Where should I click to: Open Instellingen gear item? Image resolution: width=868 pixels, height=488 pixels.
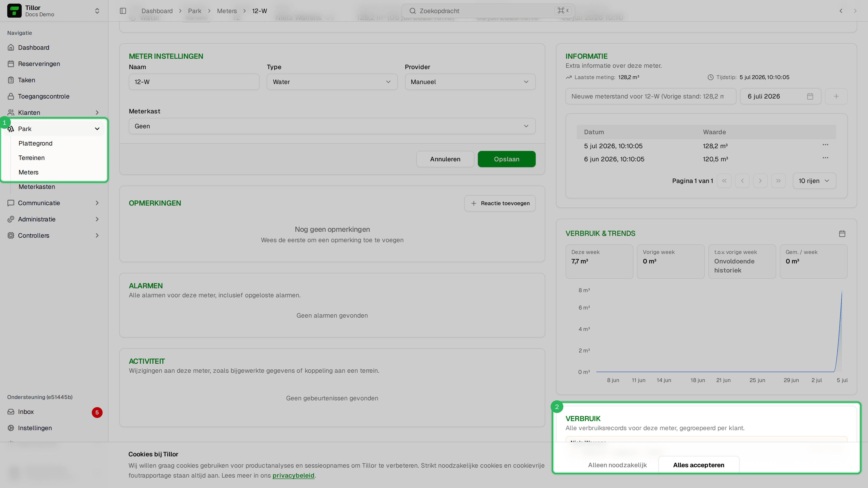tap(54, 428)
